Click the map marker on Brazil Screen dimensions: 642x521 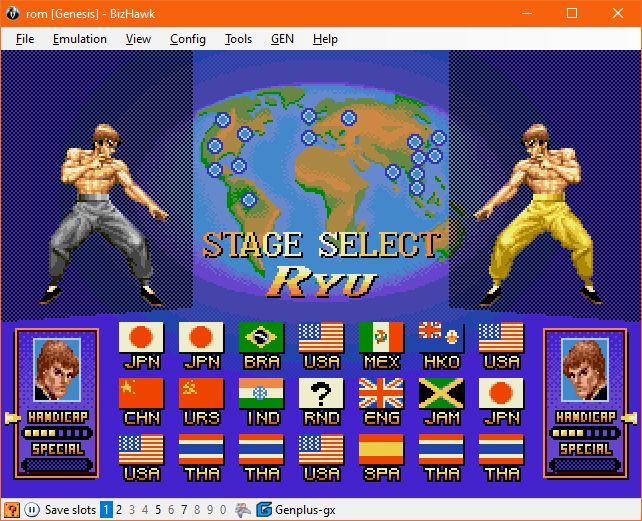[x=249, y=200]
